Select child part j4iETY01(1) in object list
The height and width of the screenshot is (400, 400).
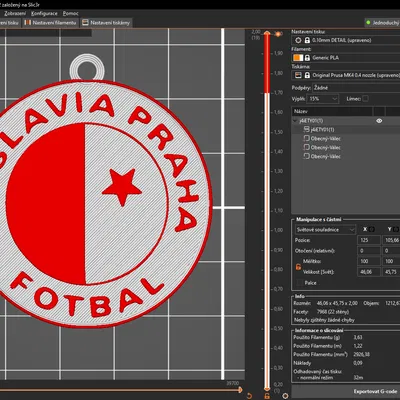click(x=322, y=130)
